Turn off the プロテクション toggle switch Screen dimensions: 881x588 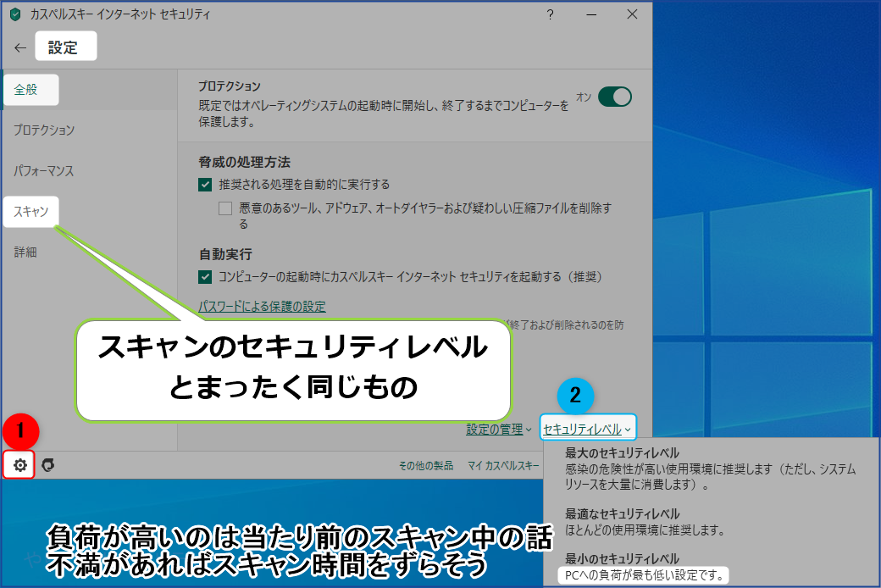(x=615, y=97)
